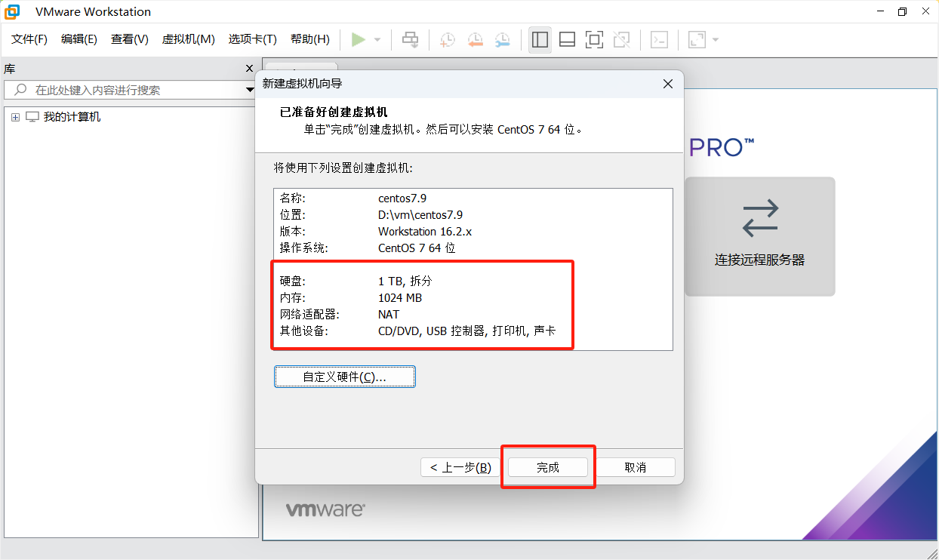Open the snapshot manager wrench icon
Viewport: 939px width, 560px height.
pyautogui.click(x=502, y=39)
